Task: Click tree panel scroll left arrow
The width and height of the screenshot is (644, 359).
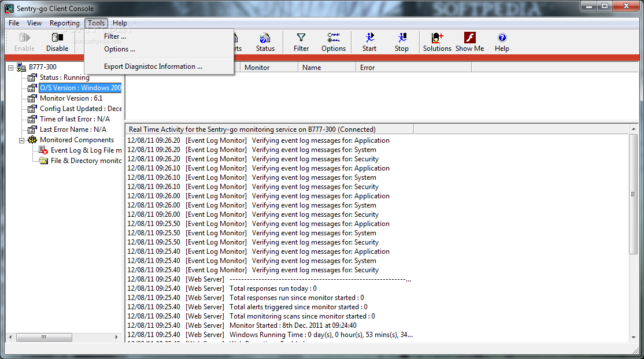Action: (x=10, y=337)
